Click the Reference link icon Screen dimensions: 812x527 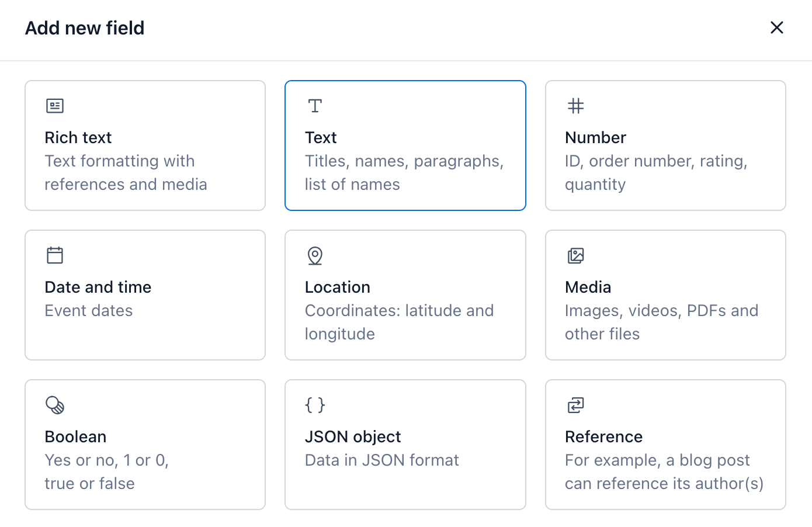pyautogui.click(x=576, y=405)
